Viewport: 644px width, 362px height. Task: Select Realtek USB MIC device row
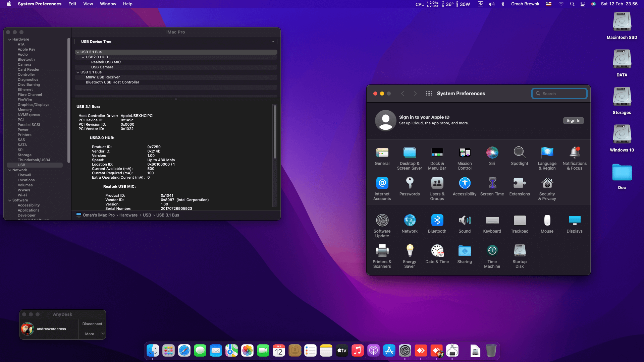176,62
